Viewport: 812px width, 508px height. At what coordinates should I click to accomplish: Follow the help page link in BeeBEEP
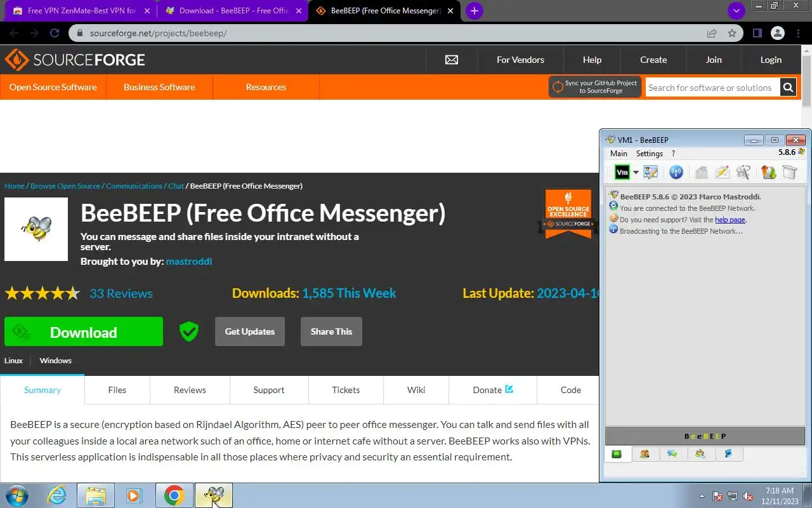pos(730,220)
